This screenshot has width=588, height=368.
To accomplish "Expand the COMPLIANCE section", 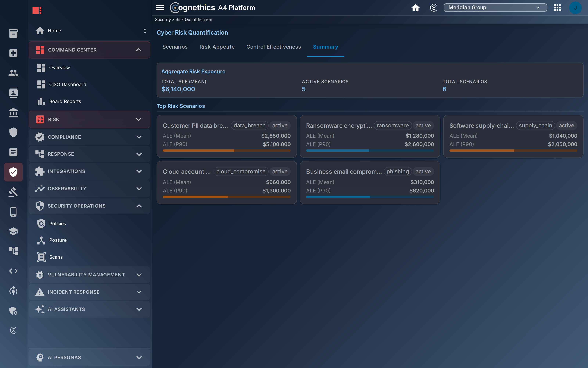I will point(89,137).
